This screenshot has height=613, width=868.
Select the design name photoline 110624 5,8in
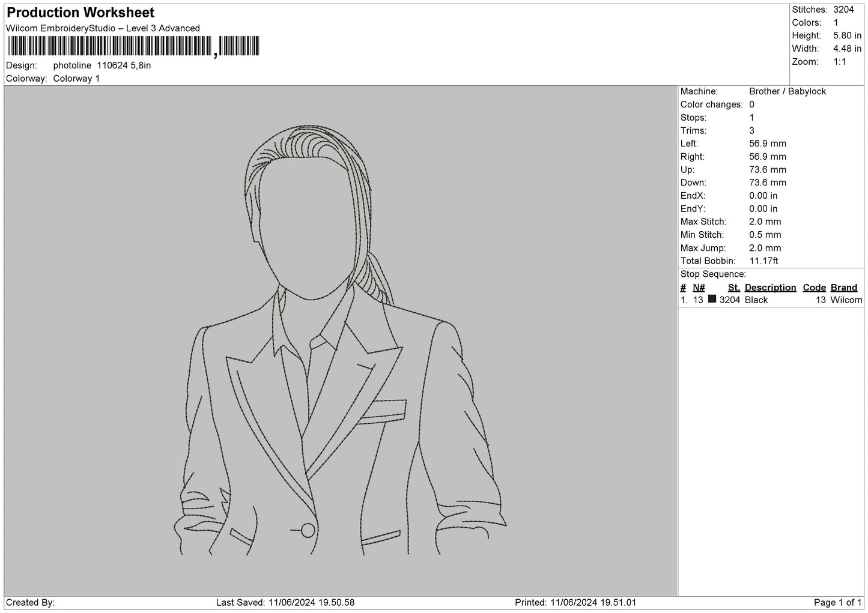pos(102,65)
